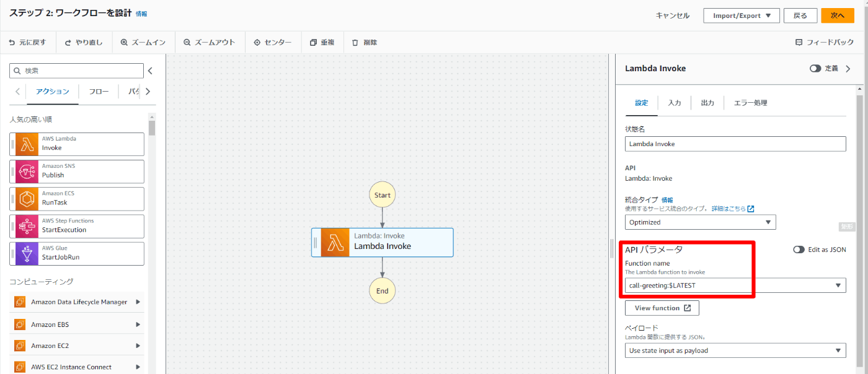Switch to the 出力 tab

707,103
